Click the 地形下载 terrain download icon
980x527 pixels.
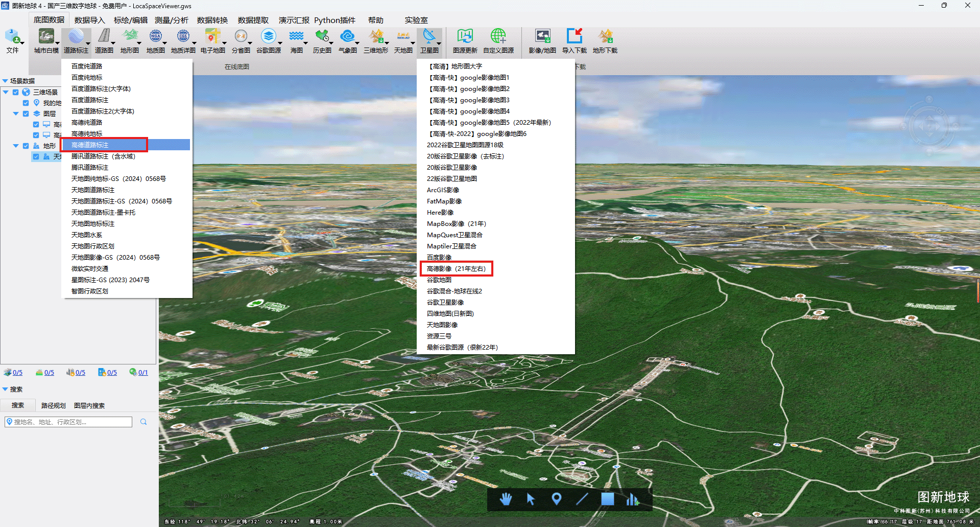(x=605, y=36)
